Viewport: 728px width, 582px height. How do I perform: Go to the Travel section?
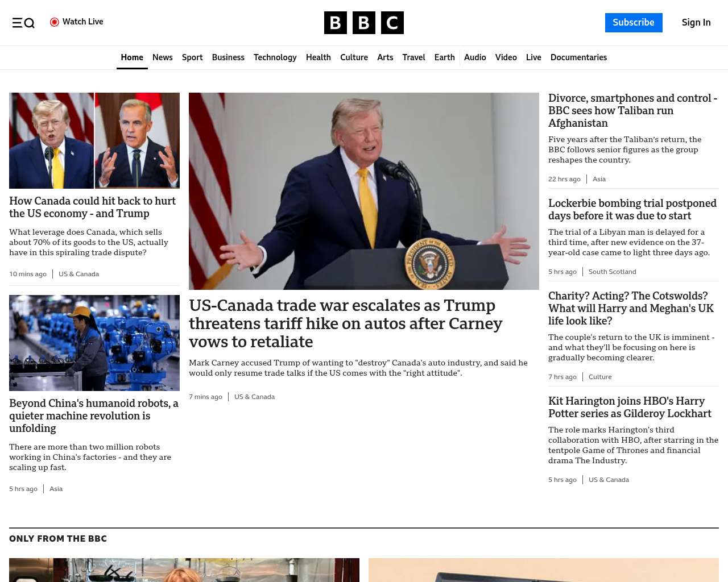[413, 57]
